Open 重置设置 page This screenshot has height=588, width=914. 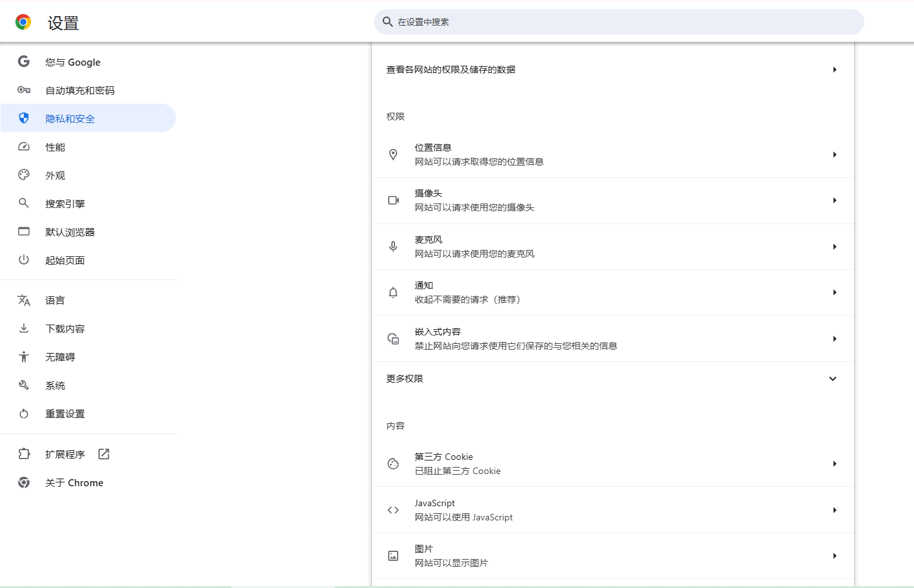click(88, 413)
